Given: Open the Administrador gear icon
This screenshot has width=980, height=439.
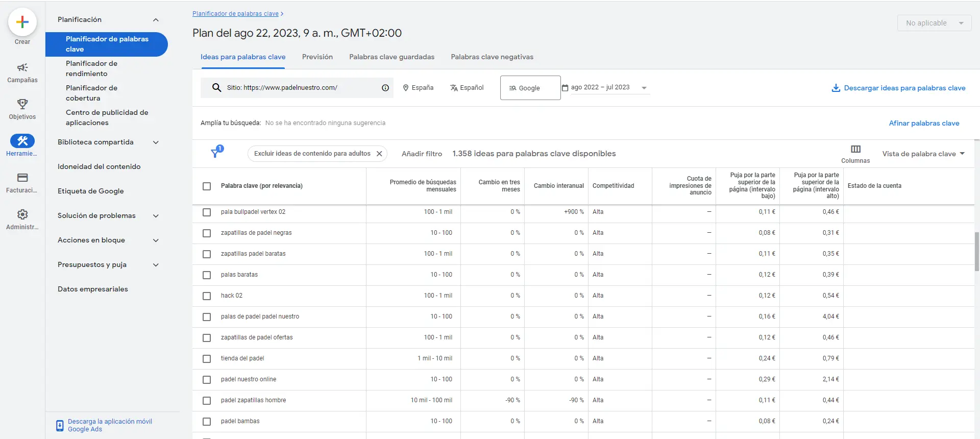Looking at the screenshot, I should coord(22,215).
